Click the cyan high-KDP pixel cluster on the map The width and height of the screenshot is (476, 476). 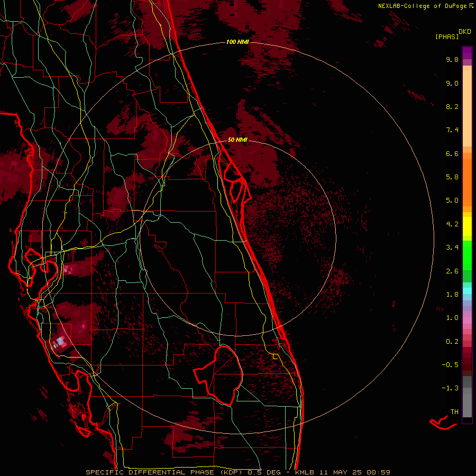coord(59,342)
